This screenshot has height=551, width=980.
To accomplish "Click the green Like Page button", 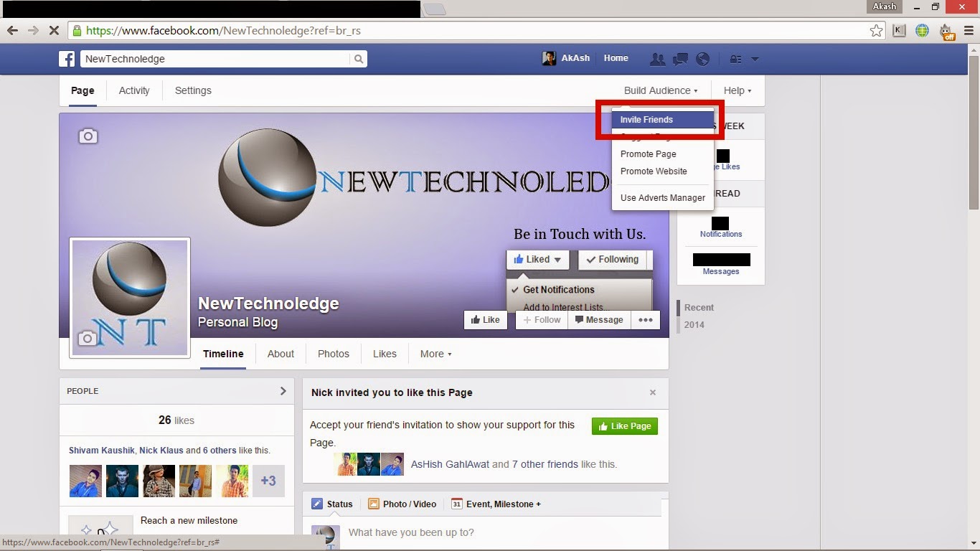I will pyautogui.click(x=625, y=426).
